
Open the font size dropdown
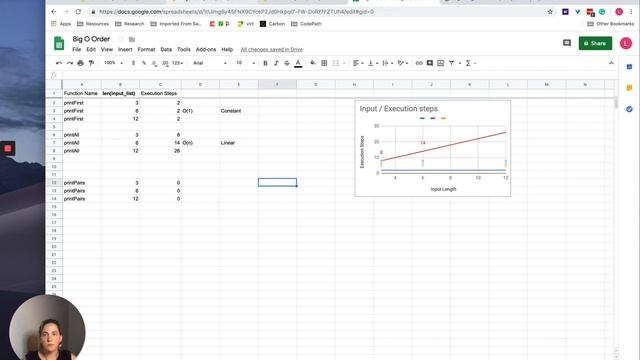point(245,63)
